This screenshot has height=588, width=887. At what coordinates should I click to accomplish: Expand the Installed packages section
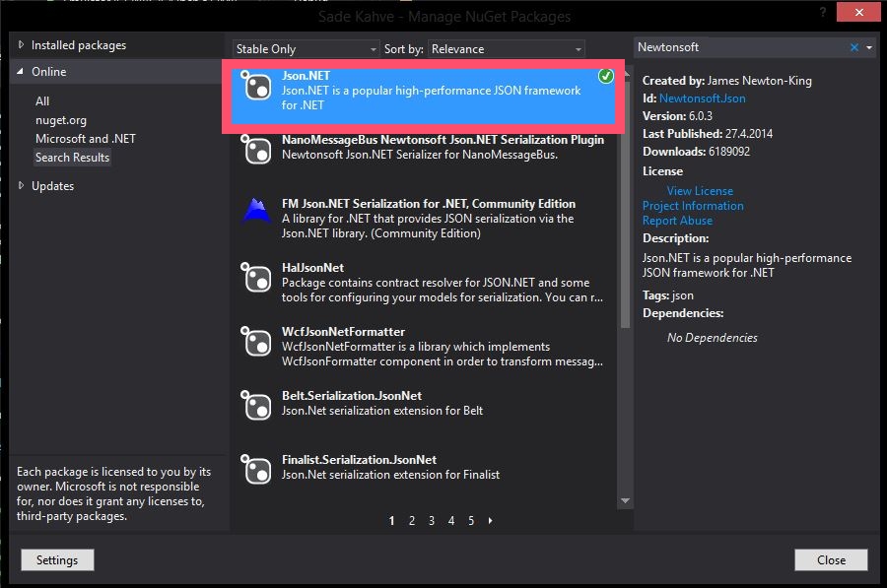23,45
